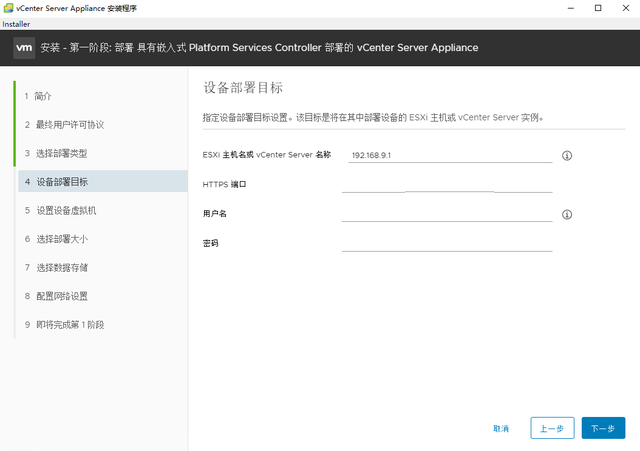640x451 pixels.
Task: Select step 4 设备部署目标
Action: pyautogui.click(x=103, y=182)
